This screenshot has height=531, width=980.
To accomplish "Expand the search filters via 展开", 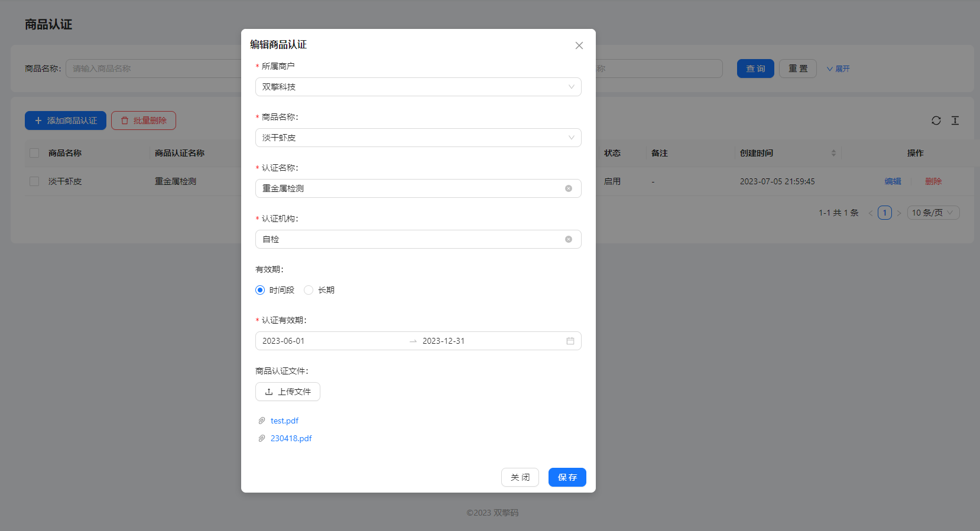I will click(838, 69).
